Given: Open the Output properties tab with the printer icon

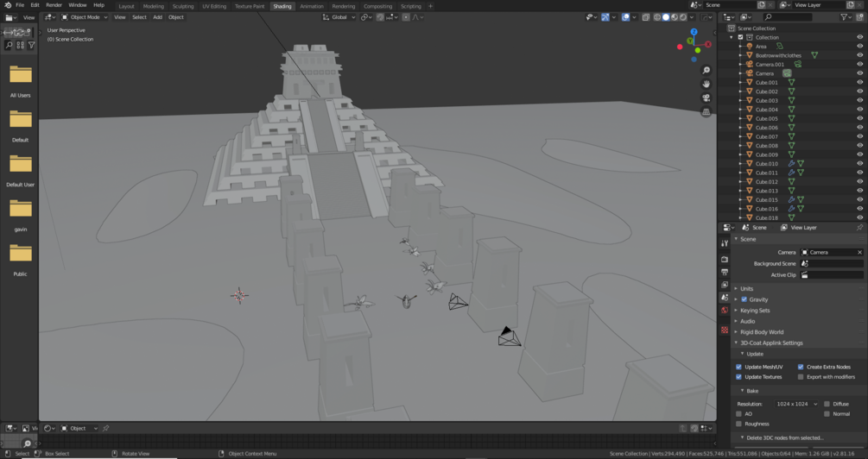Looking at the screenshot, I should tap(725, 272).
